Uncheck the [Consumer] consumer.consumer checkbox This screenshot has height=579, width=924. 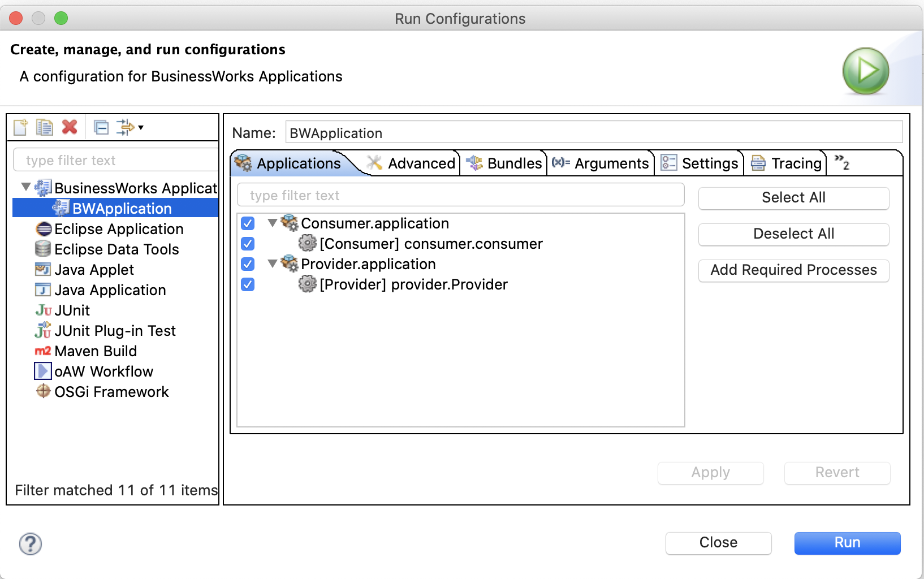click(248, 244)
